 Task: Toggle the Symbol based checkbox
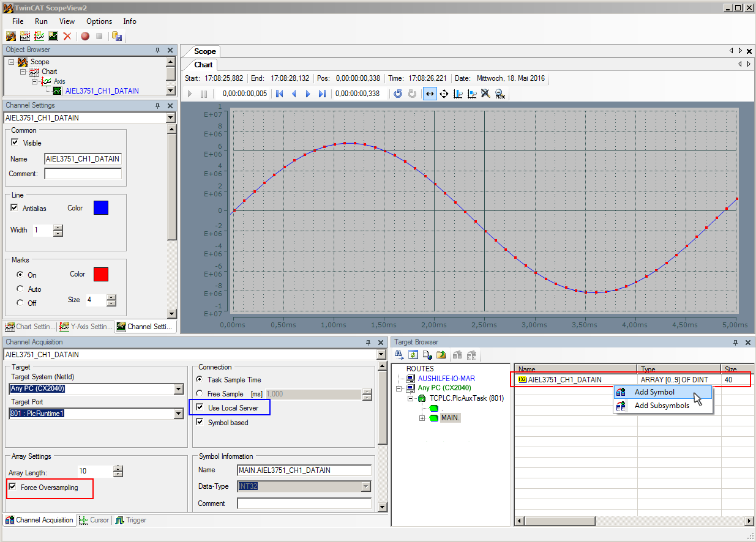[x=200, y=422]
